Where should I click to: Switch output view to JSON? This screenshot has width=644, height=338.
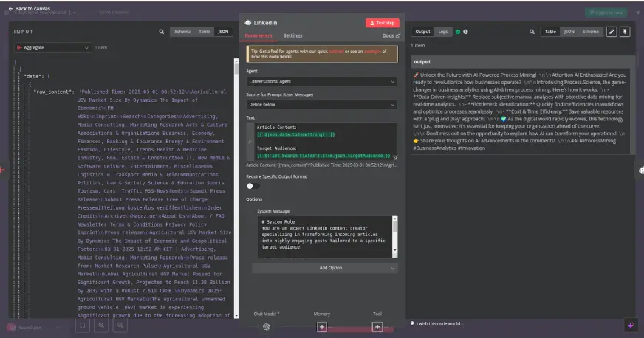569,32
